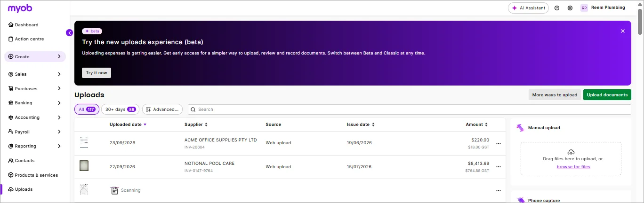Click the ACME OFFICE SUPPLIES PTY LTD supplier

221,140
